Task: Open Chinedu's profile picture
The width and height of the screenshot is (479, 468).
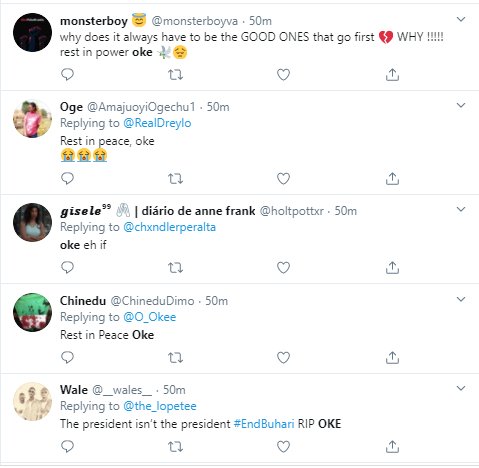Action: pyautogui.click(x=32, y=312)
